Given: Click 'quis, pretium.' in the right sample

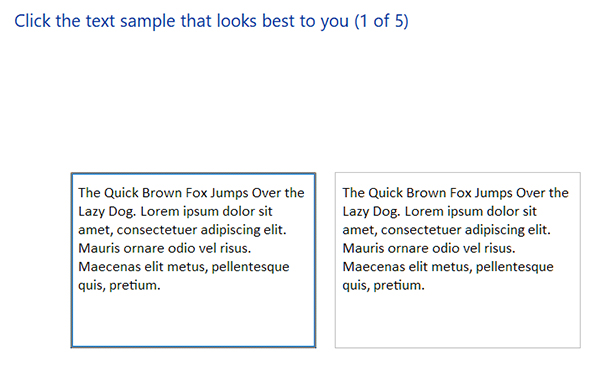Looking at the screenshot, I should click(383, 286).
